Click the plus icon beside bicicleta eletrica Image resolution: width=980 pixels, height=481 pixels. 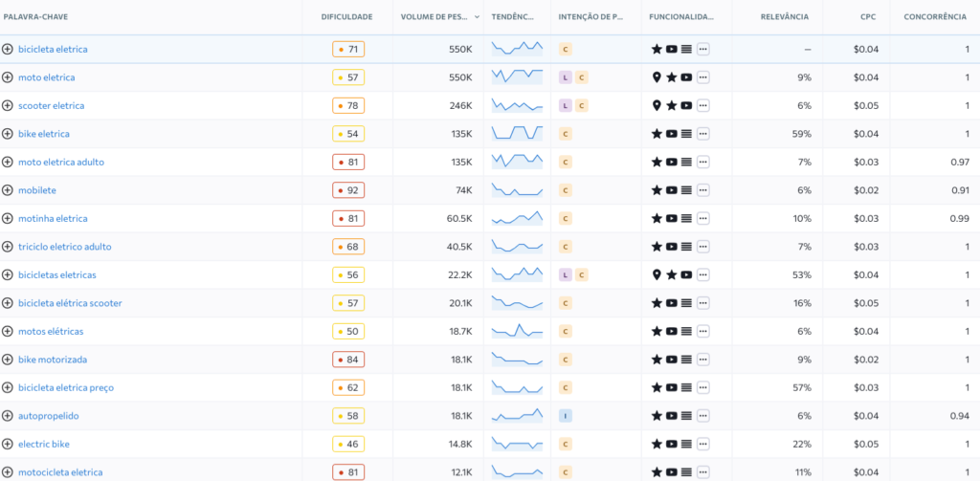(8, 49)
